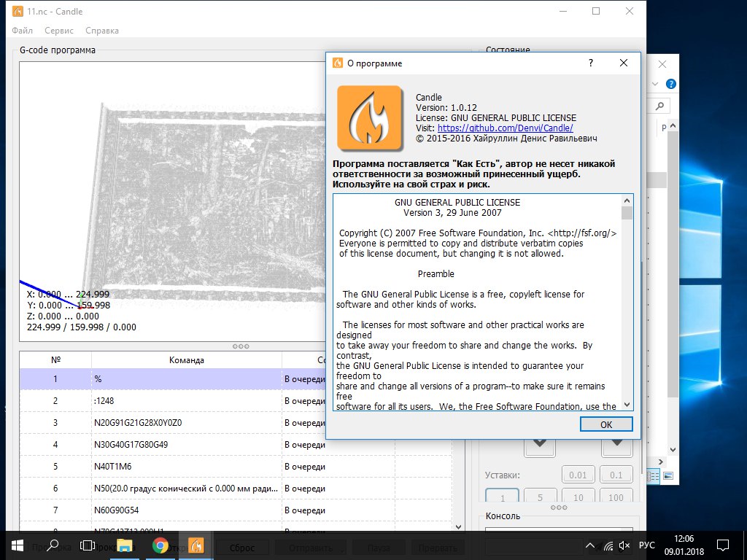The width and height of the screenshot is (747, 560).
Task: Click the left jog down-arrow button
Action: point(539,447)
